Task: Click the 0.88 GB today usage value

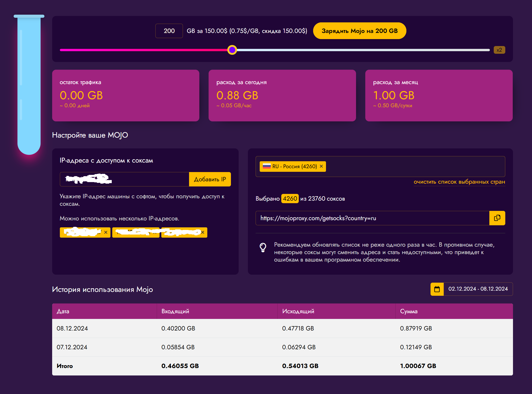Action: 237,95
